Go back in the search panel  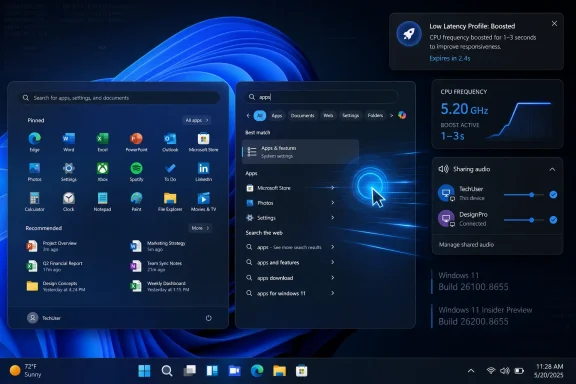[x=248, y=115]
